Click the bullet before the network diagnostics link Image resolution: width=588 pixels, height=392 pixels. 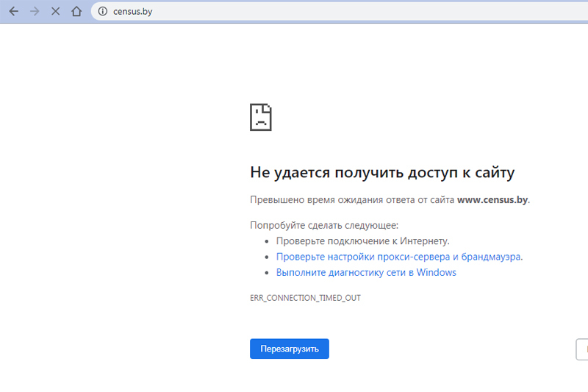click(x=267, y=273)
